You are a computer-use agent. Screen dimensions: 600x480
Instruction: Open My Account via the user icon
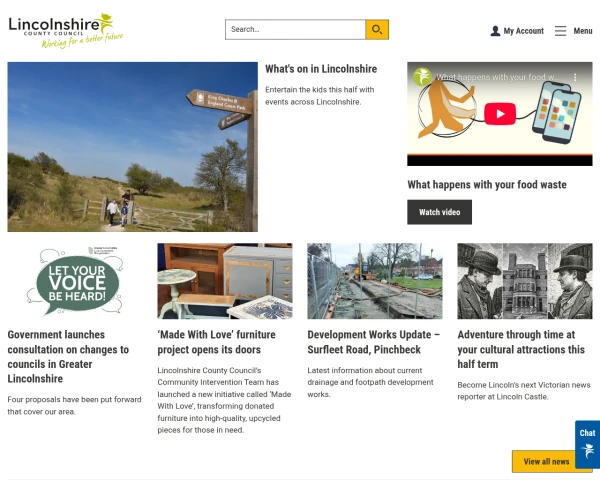(x=495, y=31)
